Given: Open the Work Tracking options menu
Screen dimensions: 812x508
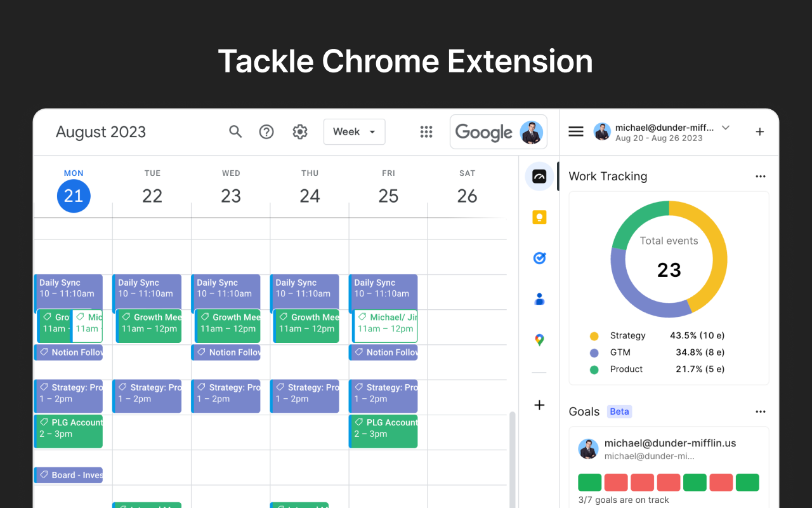Looking at the screenshot, I should coord(760,176).
